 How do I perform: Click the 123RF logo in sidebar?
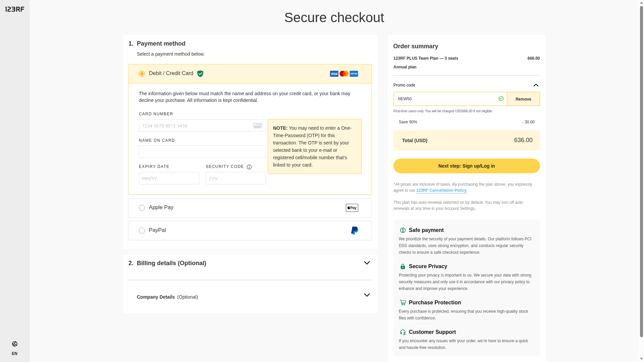[15, 9]
